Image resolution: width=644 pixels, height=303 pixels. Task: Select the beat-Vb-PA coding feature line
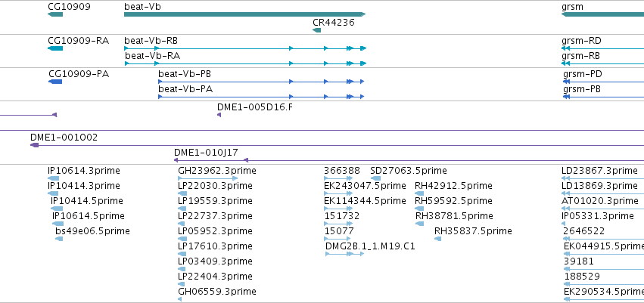click(261, 97)
